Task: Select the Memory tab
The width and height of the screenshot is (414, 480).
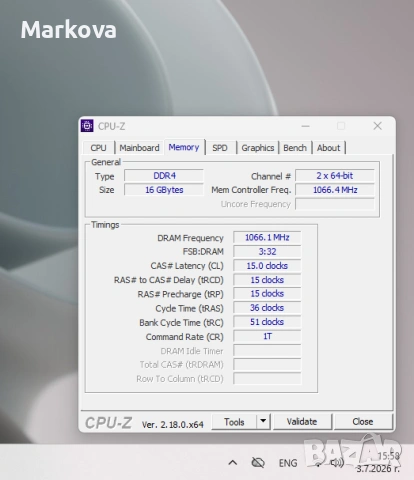Action: pos(184,147)
